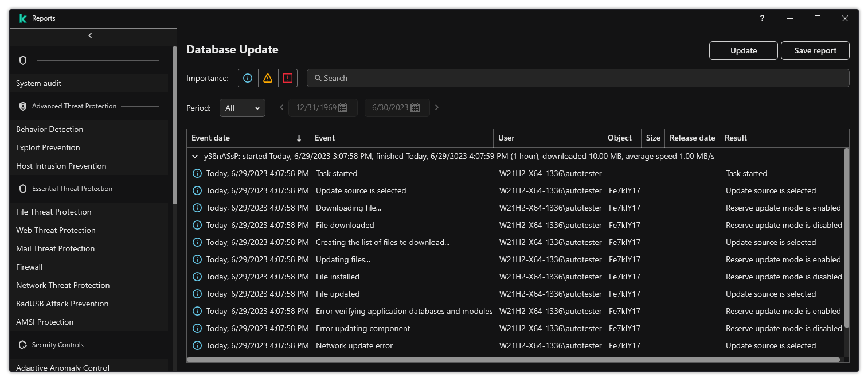Click the Security Controls section icon
868x381 pixels.
[x=22, y=344]
